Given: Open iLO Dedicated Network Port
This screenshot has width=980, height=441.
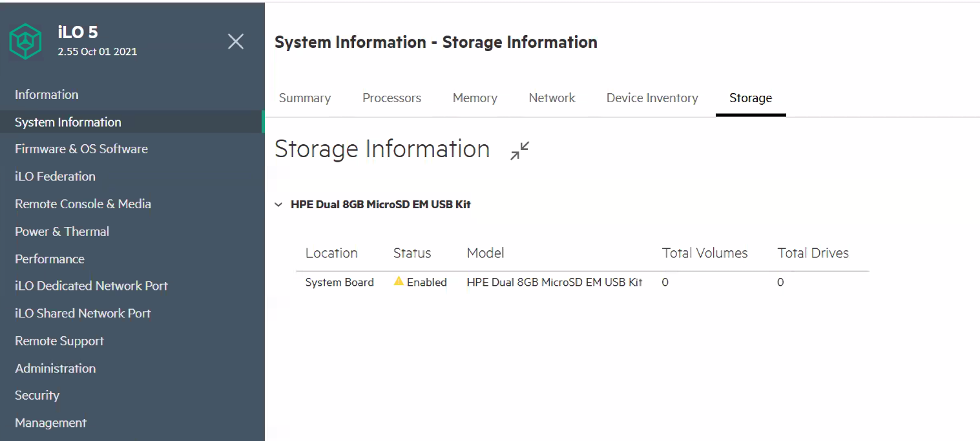Looking at the screenshot, I should coord(91,286).
